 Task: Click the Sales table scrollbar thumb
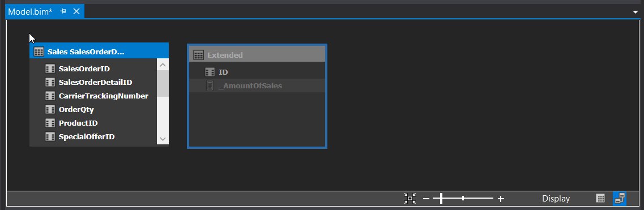pyautogui.click(x=163, y=84)
